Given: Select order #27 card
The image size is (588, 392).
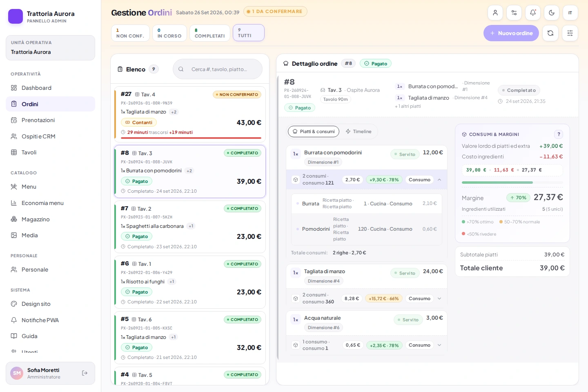Looking at the screenshot, I should (190, 114).
